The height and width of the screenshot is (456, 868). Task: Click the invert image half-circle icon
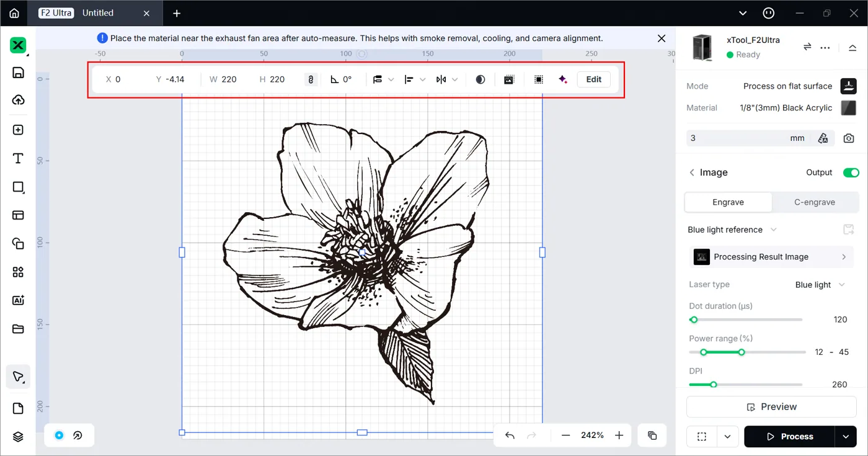pos(480,79)
